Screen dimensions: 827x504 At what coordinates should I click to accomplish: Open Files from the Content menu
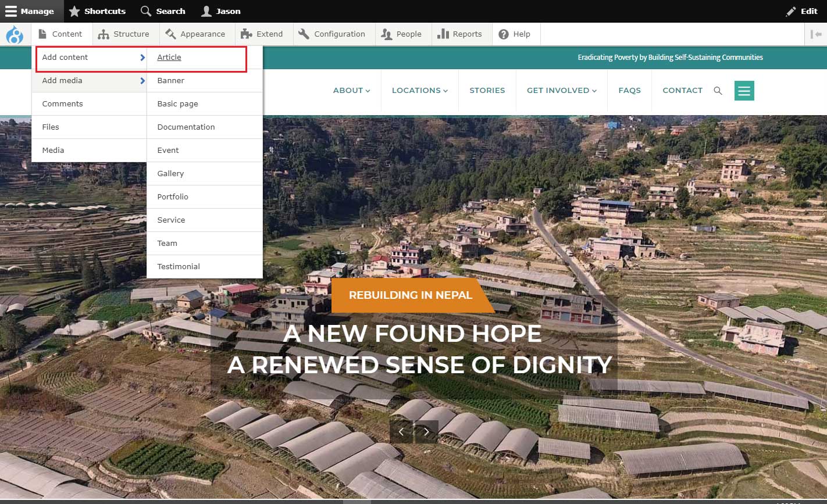pyautogui.click(x=89, y=127)
